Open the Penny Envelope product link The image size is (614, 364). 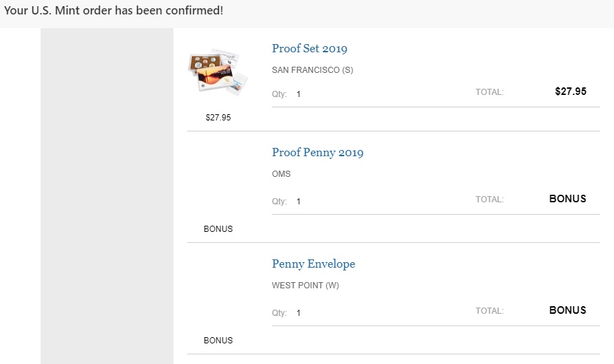(313, 264)
